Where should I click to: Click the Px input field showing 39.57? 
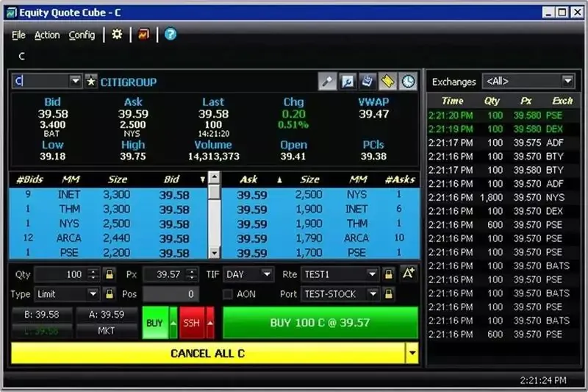[165, 274]
